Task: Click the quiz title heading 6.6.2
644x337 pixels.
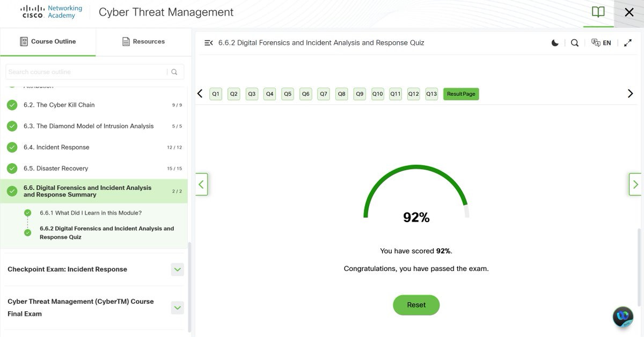Action: pos(321,43)
